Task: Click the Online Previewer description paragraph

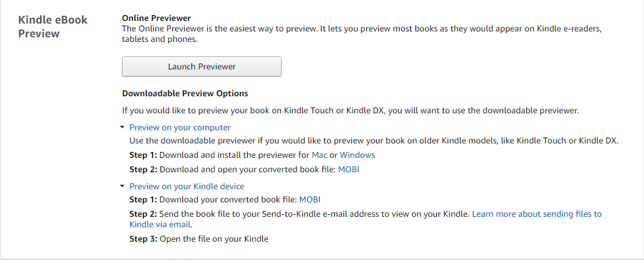Action: coord(362,35)
